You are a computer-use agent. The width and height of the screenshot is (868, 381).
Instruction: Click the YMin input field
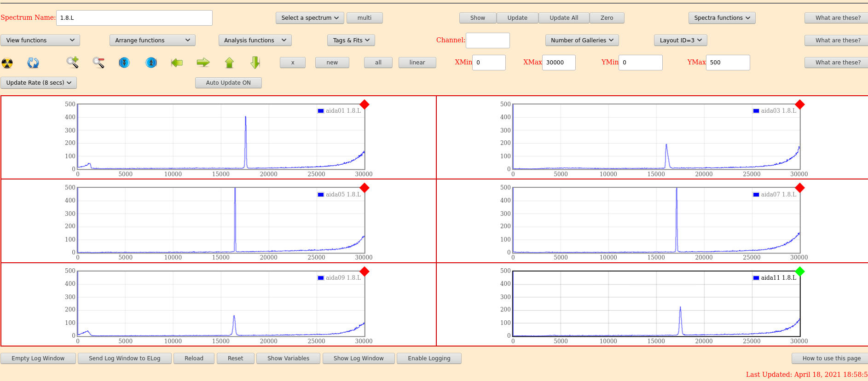641,63
